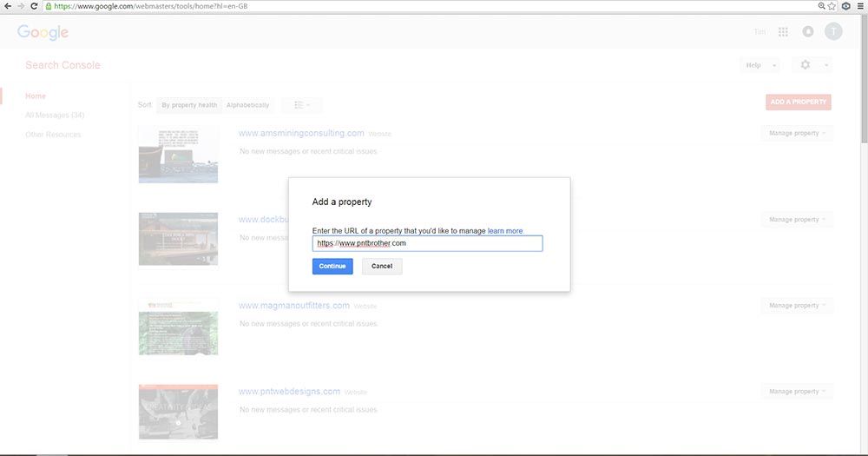Click the Search Console title link
The width and height of the screenshot is (868, 456).
click(62, 65)
